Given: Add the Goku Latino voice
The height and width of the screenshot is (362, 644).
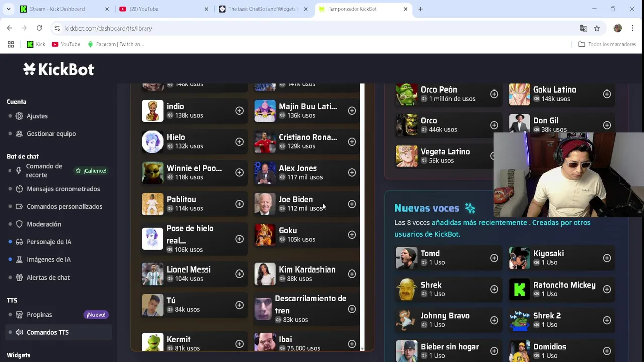Looking at the screenshot, I should pyautogui.click(x=607, y=94).
